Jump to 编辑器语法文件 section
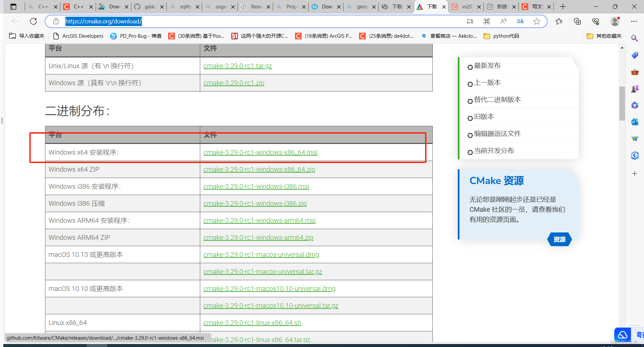 [x=497, y=134]
